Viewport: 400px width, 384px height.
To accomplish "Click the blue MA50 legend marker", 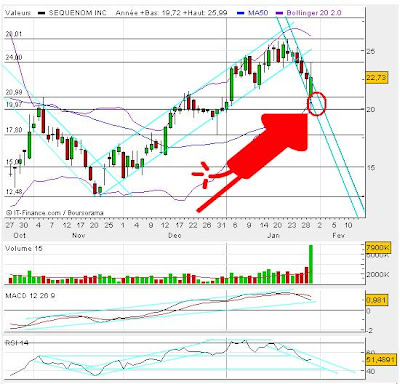I will (241, 13).
